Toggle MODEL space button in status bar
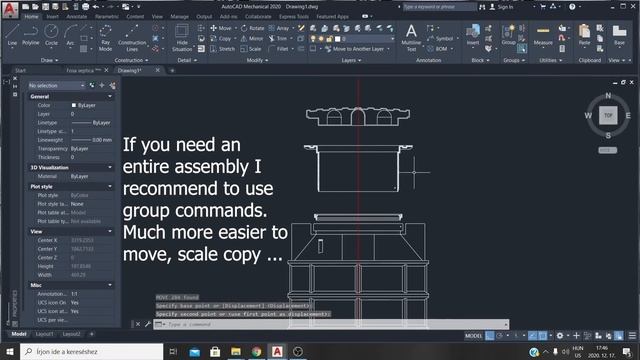 tap(473, 336)
